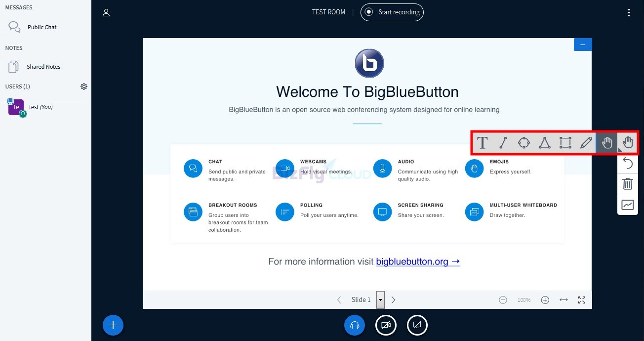644x341 pixels.
Task: Zoom in on the slide
Action: [x=545, y=300]
